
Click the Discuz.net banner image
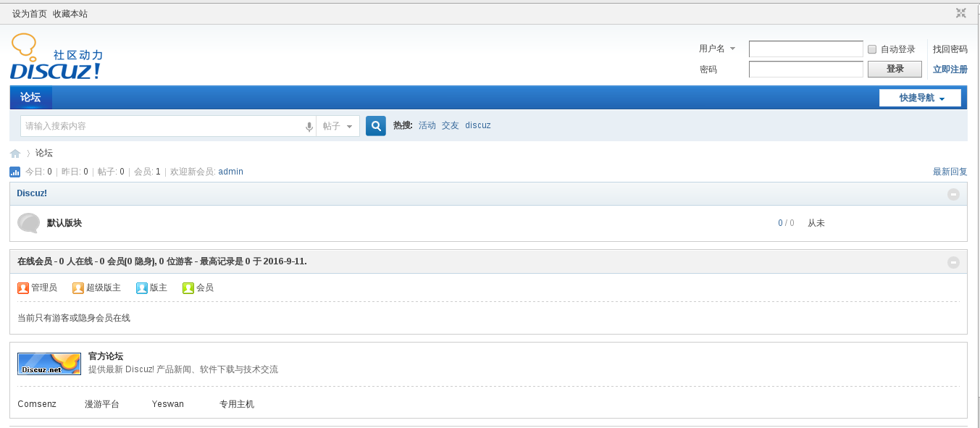(x=49, y=364)
